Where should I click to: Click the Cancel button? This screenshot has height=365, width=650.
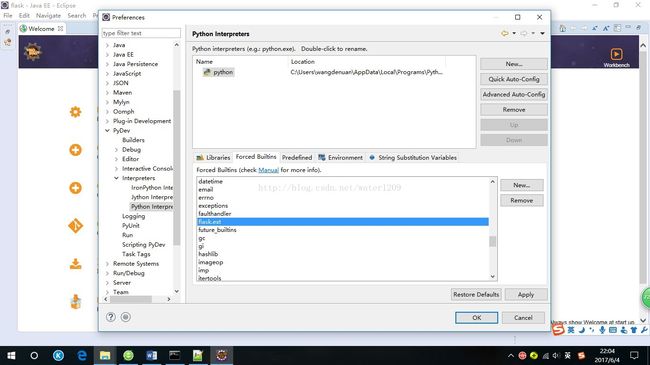(x=523, y=318)
